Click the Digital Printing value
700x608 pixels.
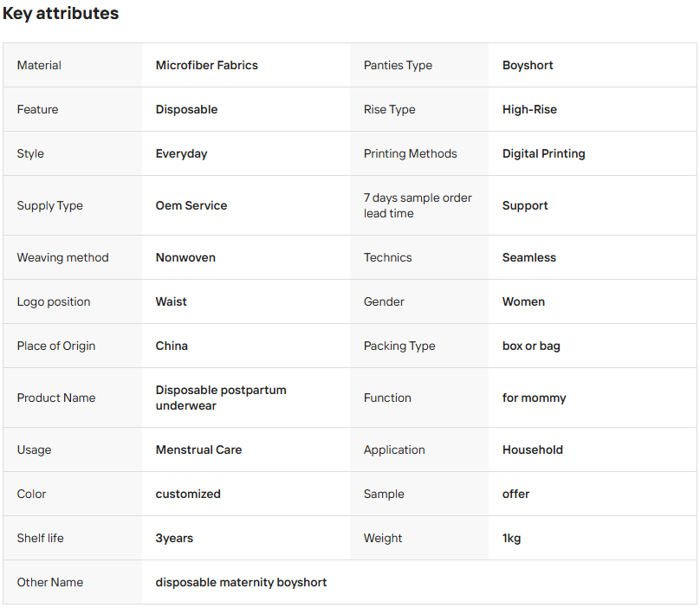(543, 153)
